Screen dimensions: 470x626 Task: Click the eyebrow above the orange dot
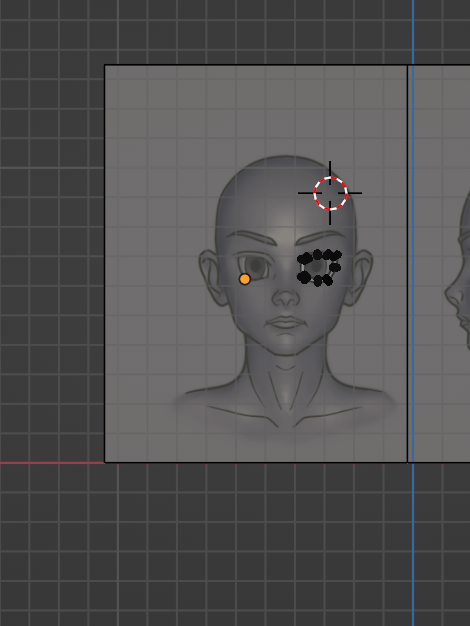(252, 237)
